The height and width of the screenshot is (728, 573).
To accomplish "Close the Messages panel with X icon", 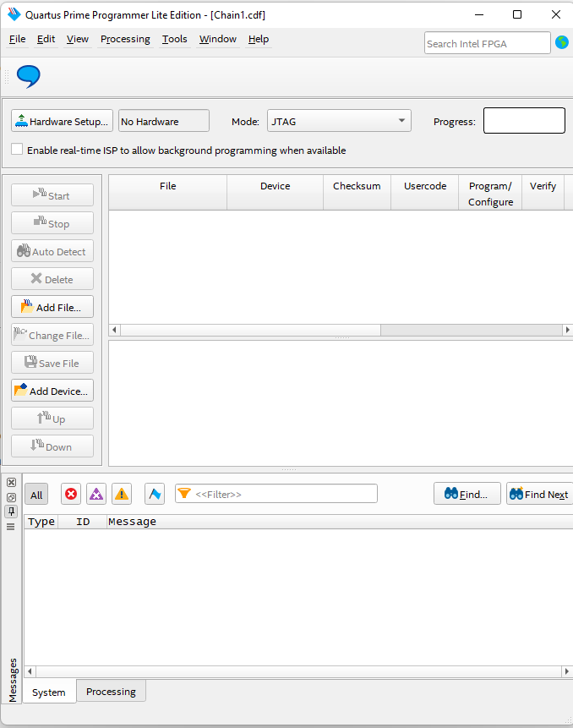I will (12, 483).
